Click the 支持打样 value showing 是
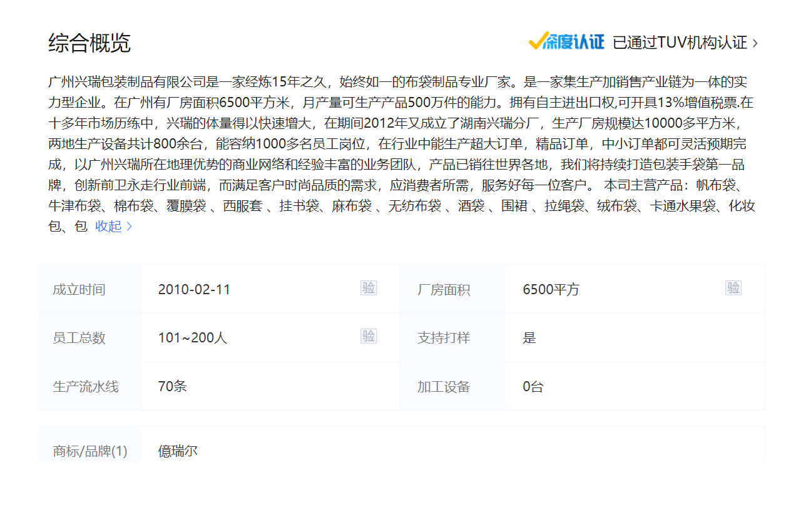This screenshot has height=532, width=801. (x=529, y=337)
